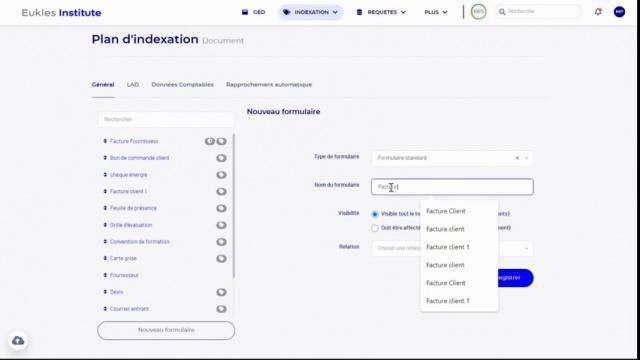Switch to the LAD tab
Screen dimensions: 640x360
pos(133,84)
